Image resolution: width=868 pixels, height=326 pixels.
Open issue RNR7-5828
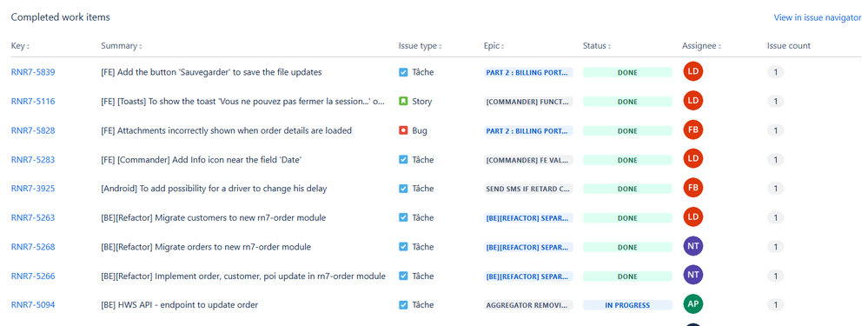coord(33,130)
